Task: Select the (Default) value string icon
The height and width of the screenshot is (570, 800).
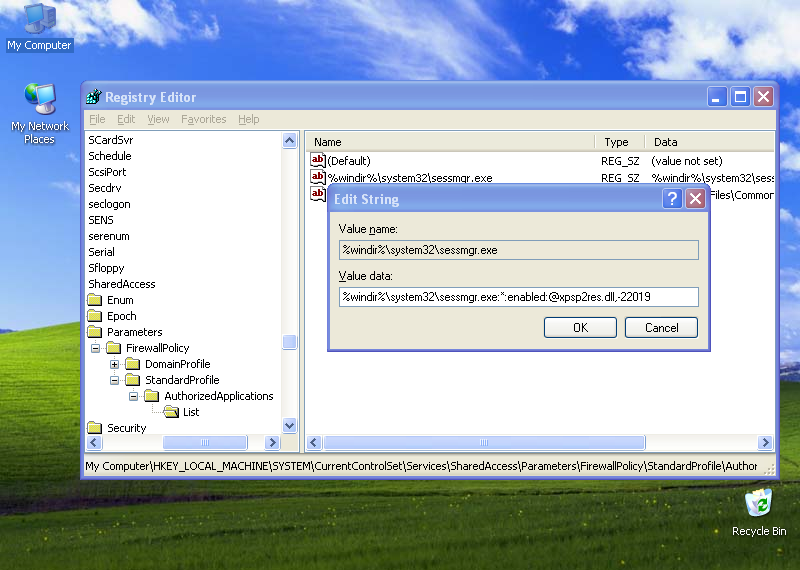Action: click(x=318, y=160)
